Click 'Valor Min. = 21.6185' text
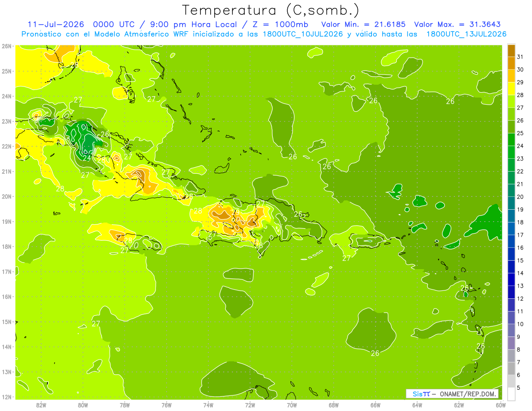This screenshot has width=532, height=411. [364, 24]
